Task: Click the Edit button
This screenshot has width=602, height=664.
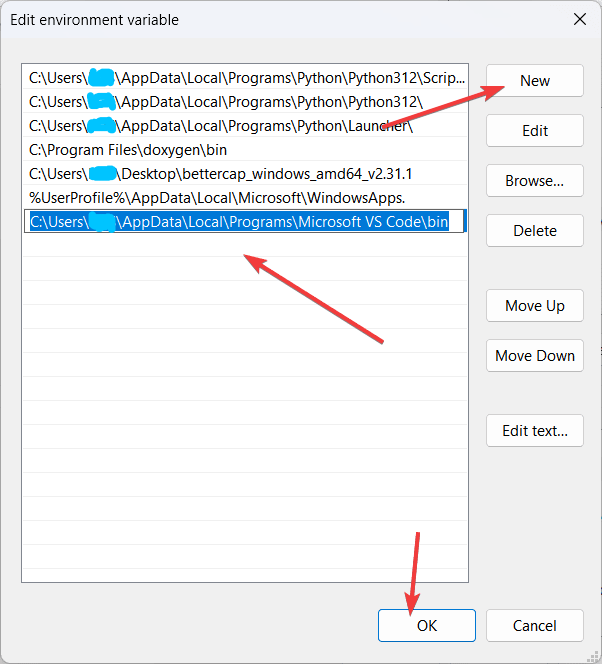Action: click(x=535, y=130)
